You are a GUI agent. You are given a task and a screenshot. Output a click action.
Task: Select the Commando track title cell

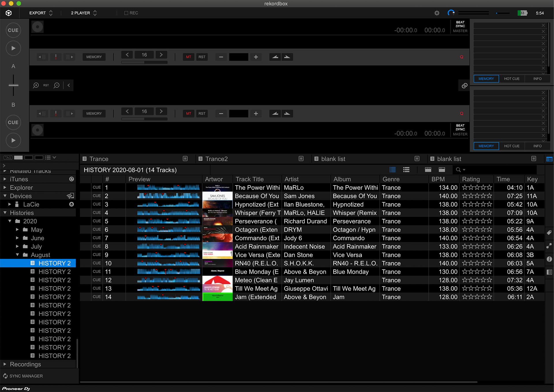pos(257,238)
